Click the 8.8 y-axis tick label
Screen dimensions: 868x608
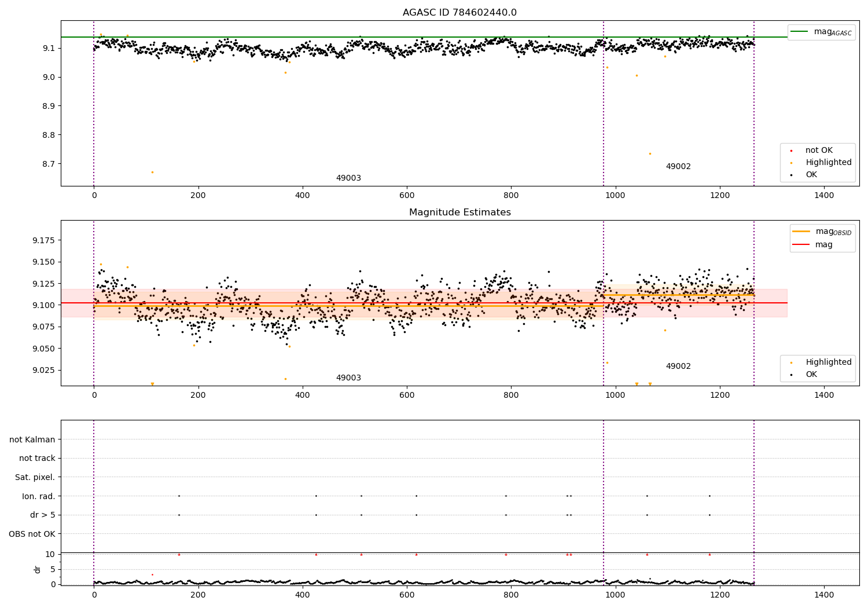(49, 135)
